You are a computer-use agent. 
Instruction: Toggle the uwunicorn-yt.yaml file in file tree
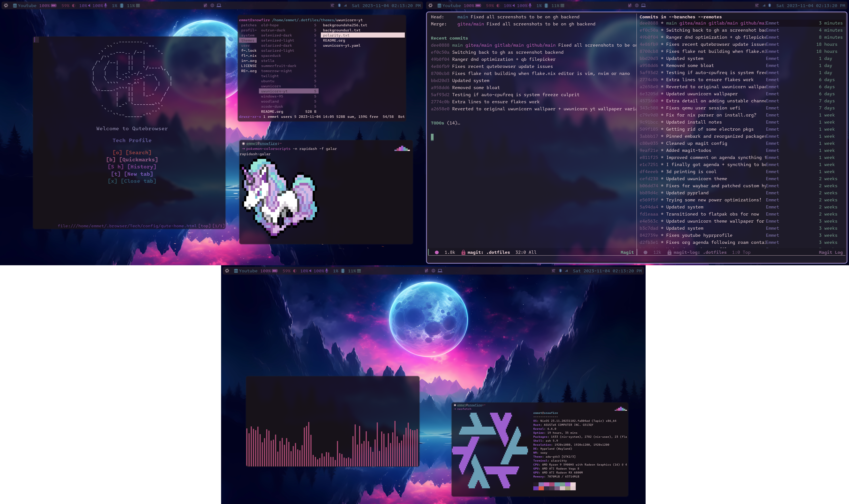tap(341, 45)
